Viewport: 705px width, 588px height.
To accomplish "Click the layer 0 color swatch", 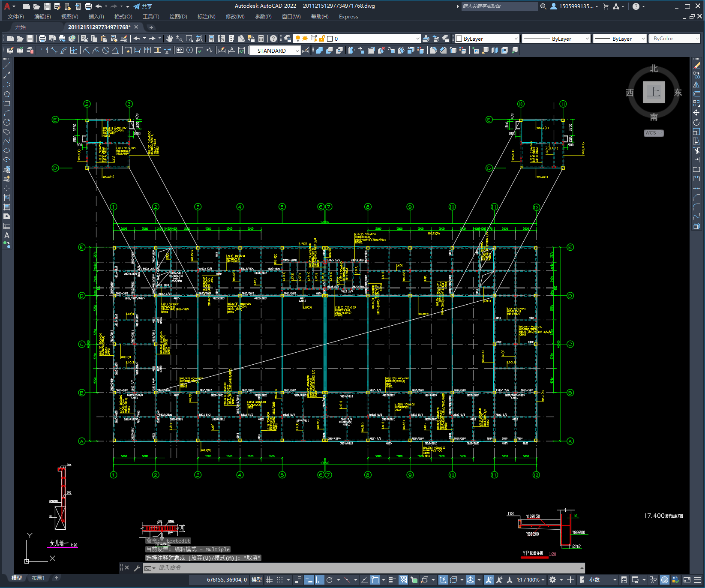I will click(330, 39).
